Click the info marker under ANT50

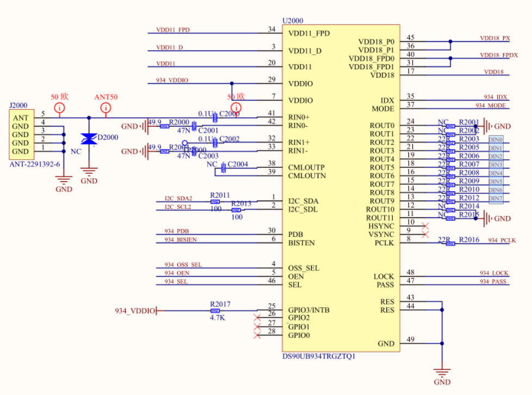(106, 108)
